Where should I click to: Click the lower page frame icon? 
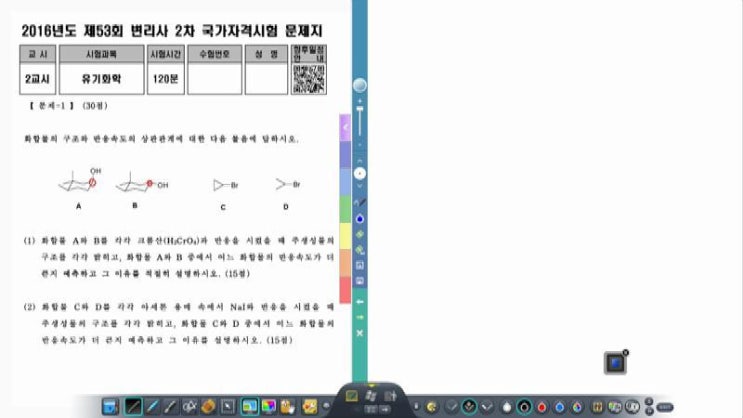pyautogui.click(x=360, y=281)
